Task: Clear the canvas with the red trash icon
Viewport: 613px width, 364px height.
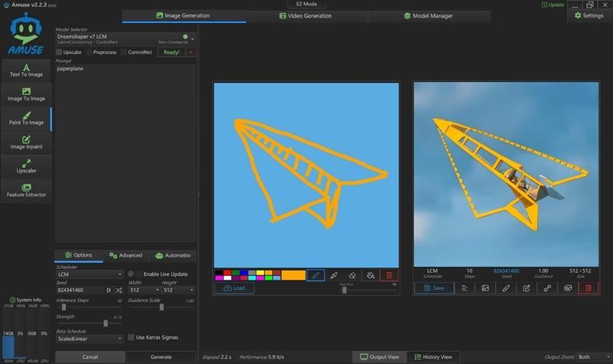Action: [x=389, y=274]
